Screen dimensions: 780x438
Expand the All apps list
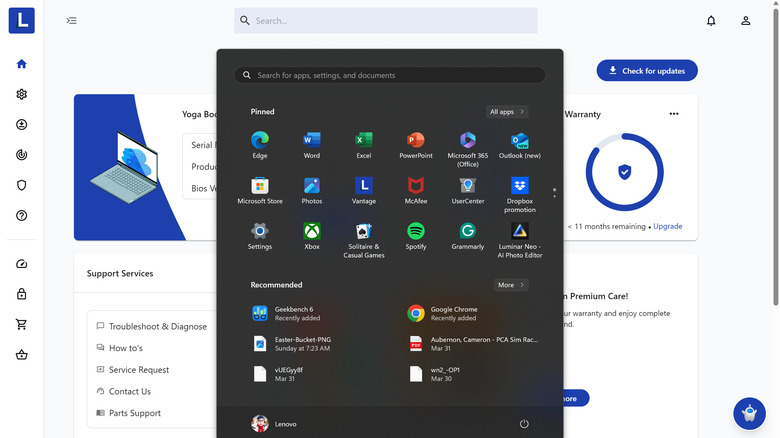(508, 112)
